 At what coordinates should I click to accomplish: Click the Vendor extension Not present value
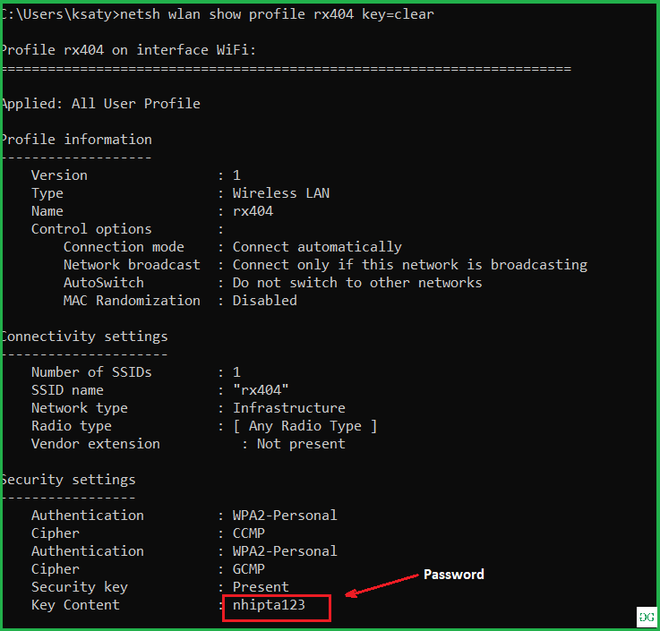point(301,444)
